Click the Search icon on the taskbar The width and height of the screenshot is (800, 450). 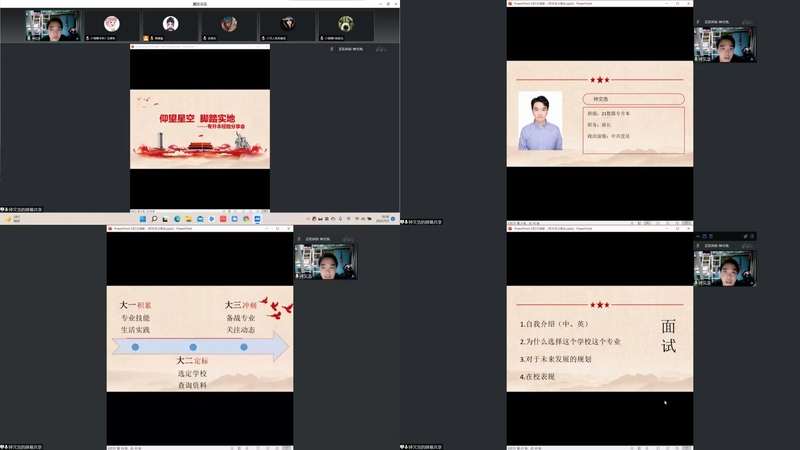(153, 218)
